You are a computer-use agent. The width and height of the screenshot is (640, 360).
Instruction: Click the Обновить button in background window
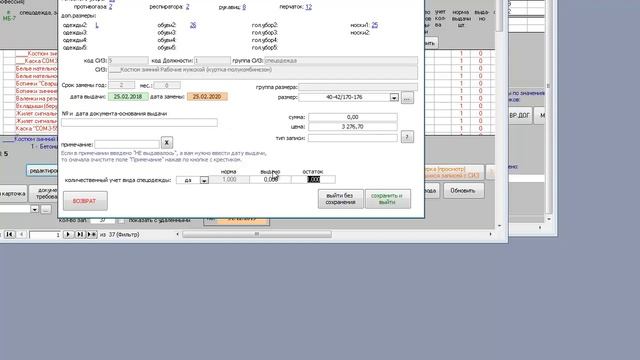[x=463, y=191]
